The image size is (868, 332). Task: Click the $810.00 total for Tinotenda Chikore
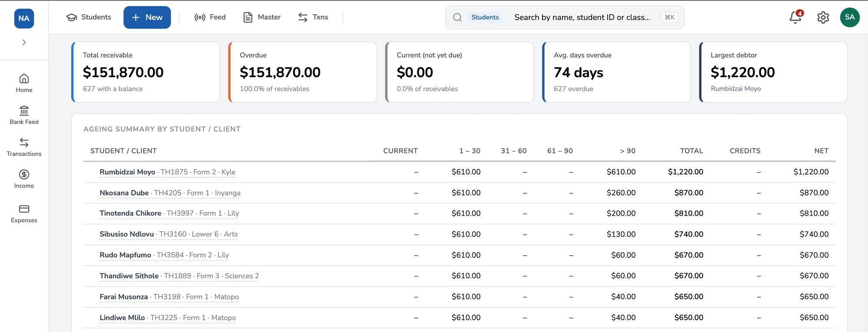tap(689, 213)
